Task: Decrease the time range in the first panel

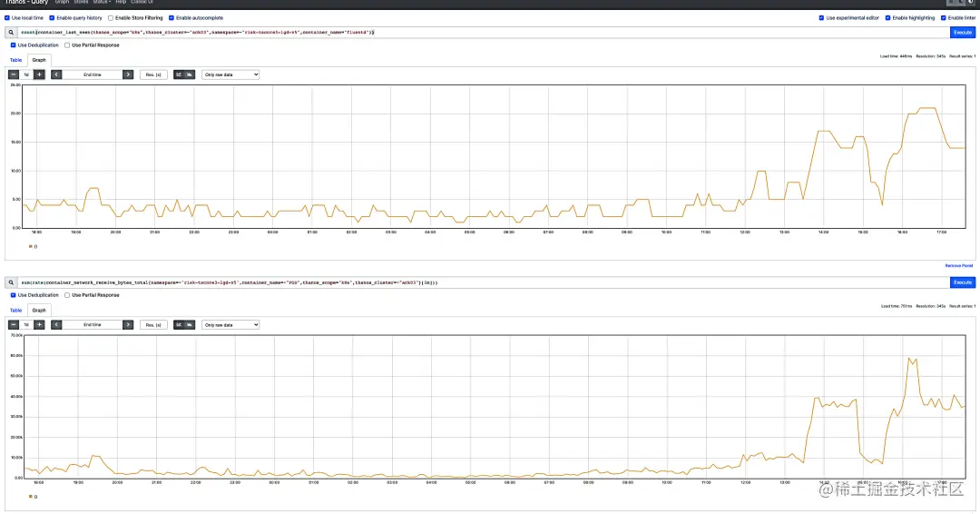Action: click(14, 74)
